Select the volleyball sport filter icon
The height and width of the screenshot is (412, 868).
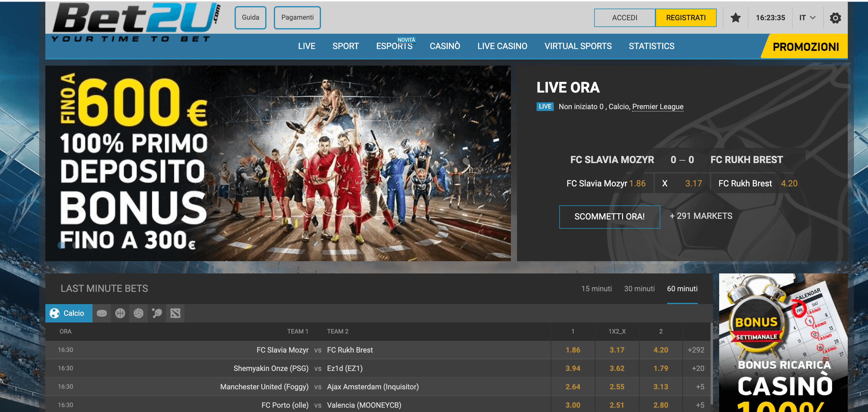point(138,313)
